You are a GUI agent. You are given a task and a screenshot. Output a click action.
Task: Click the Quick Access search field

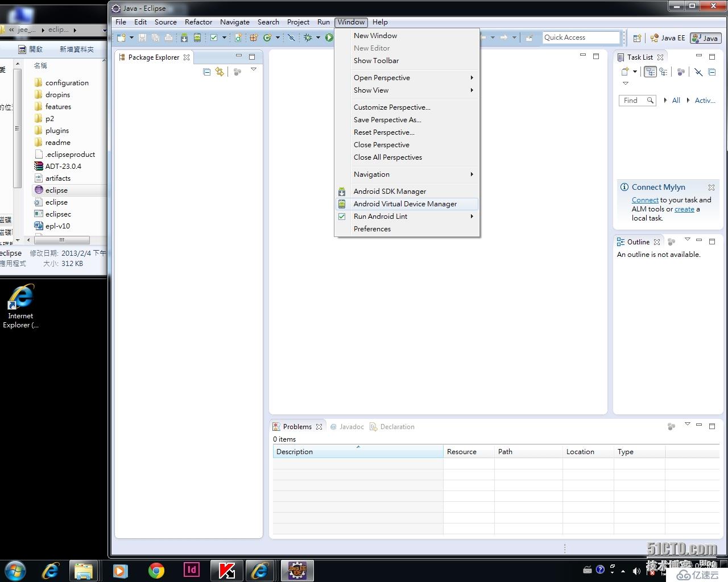point(581,38)
